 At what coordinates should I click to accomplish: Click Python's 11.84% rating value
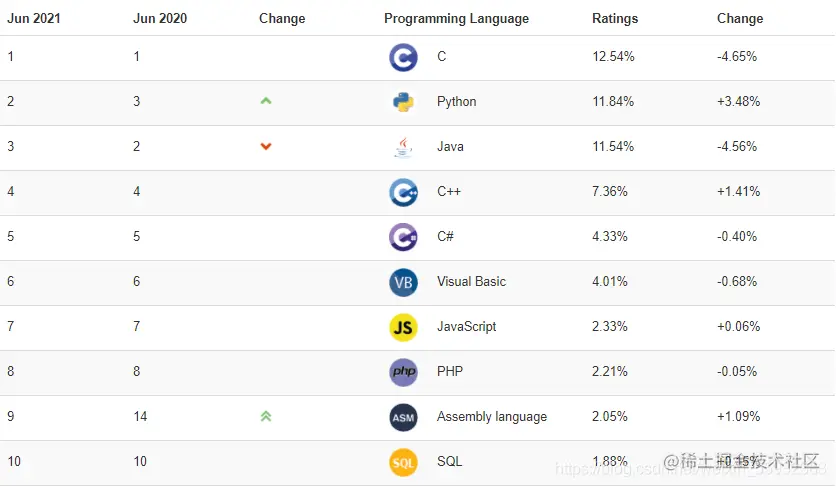point(613,101)
